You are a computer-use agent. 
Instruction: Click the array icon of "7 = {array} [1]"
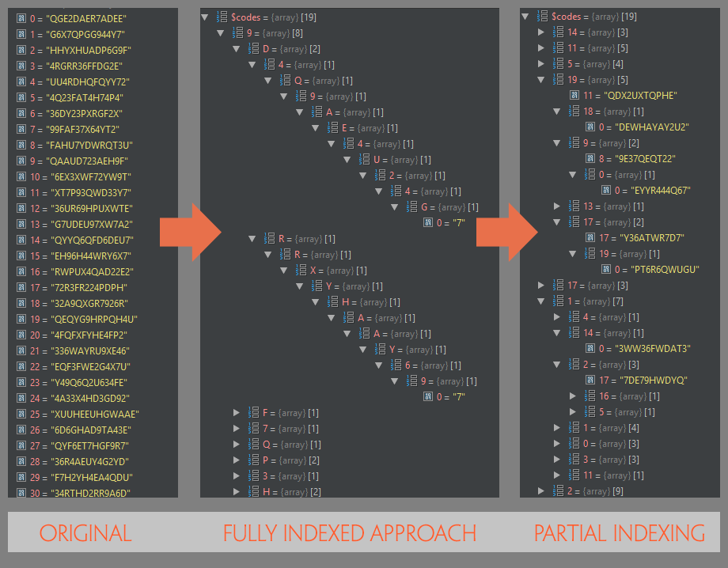click(x=253, y=428)
